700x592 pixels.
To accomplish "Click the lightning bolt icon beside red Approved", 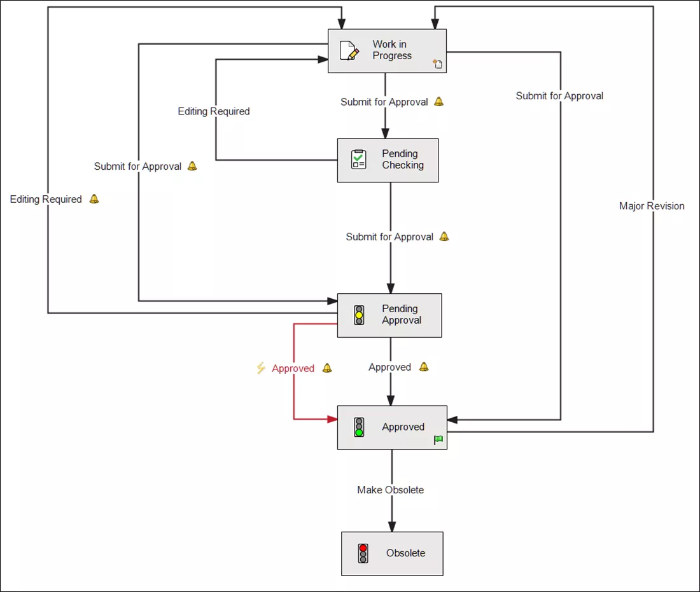I will click(260, 368).
